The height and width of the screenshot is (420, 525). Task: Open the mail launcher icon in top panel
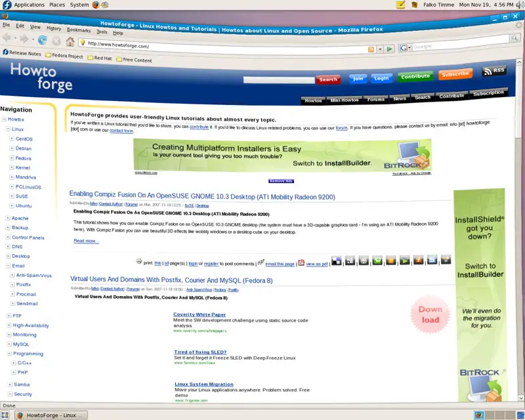coord(105,5)
